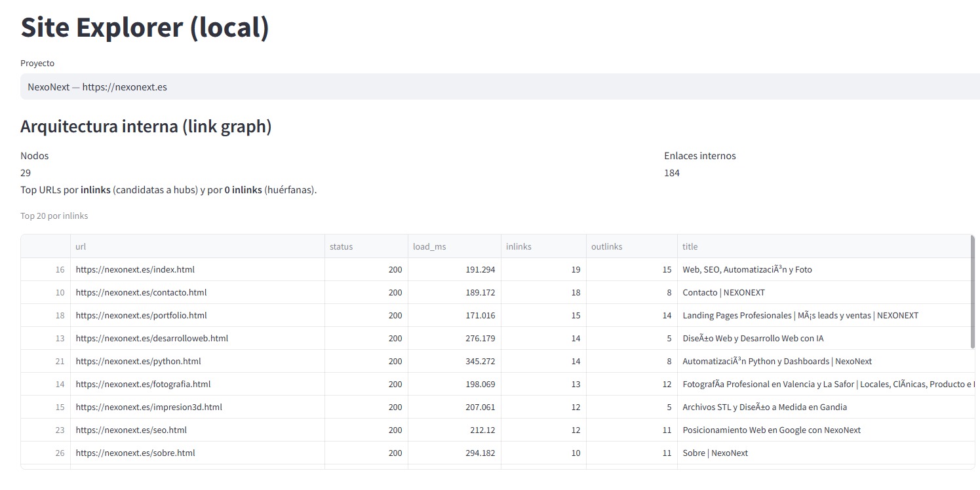Image resolution: width=980 pixels, height=490 pixels.
Task: Click the portfolio.html URL cell
Action: 141,315
